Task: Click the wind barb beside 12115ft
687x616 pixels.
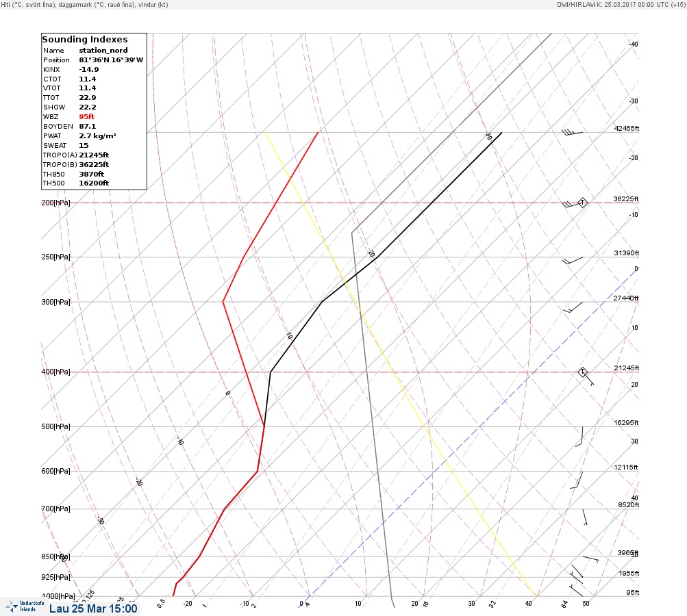Action: click(x=577, y=480)
